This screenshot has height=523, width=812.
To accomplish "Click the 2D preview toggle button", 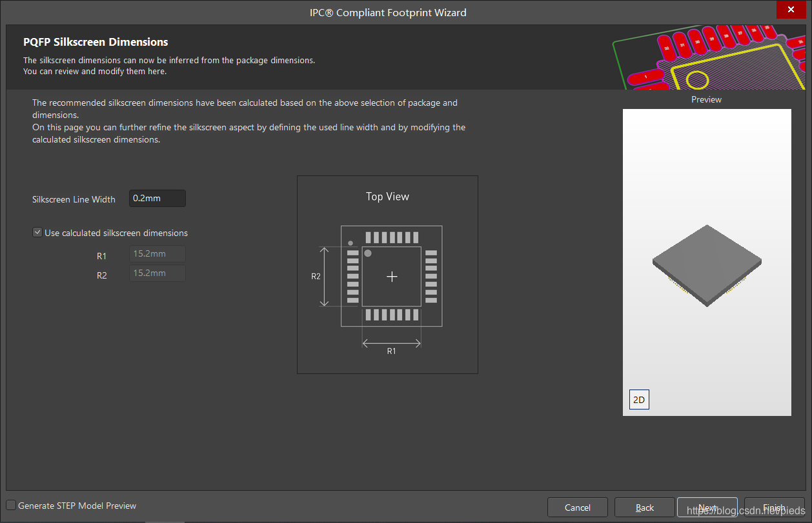I will click(638, 400).
